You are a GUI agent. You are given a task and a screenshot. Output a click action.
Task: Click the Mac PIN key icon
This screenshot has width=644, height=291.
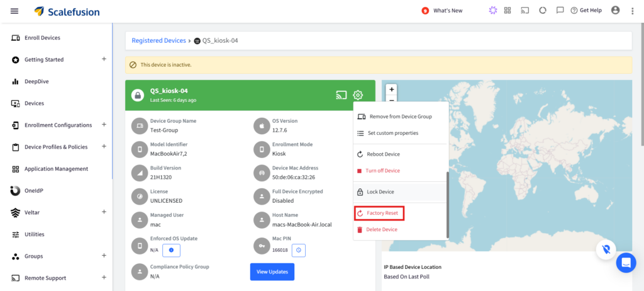pyautogui.click(x=262, y=245)
